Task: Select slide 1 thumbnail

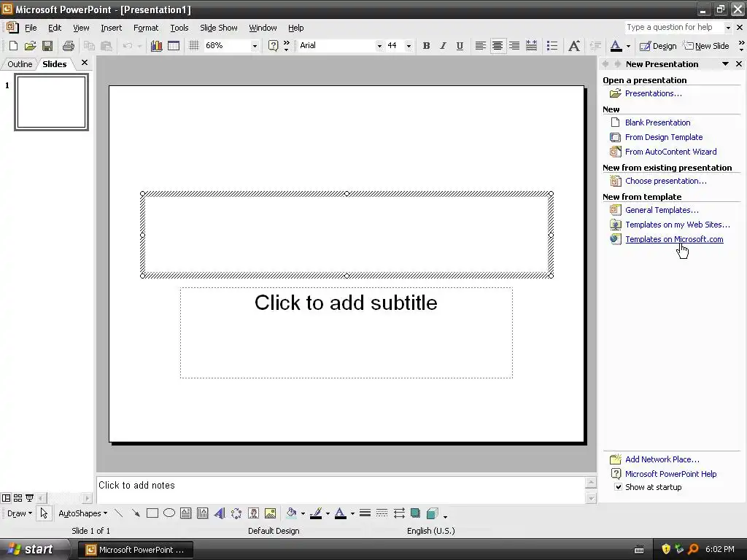Action: (x=52, y=102)
